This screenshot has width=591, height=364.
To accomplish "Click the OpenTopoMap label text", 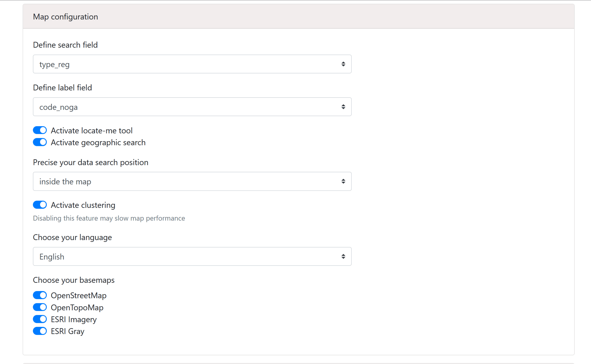I will pos(77,307).
